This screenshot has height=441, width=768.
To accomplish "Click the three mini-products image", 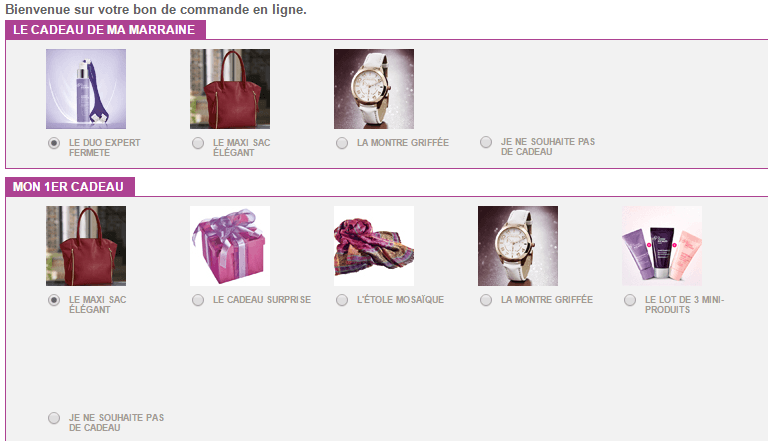I will tap(662, 245).
